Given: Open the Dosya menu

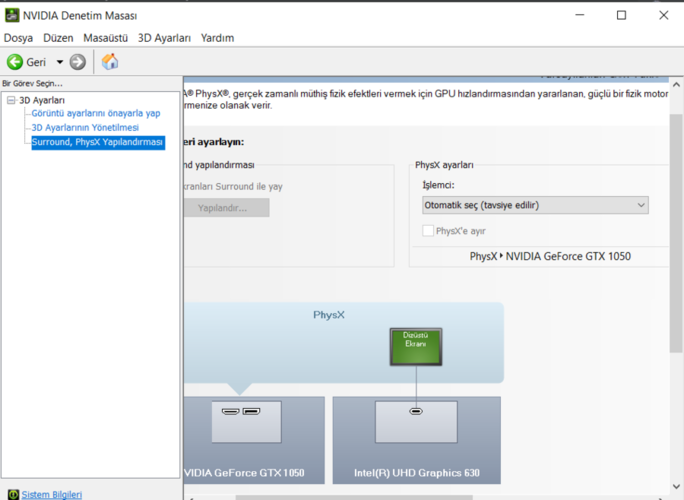Looking at the screenshot, I should 18,38.
